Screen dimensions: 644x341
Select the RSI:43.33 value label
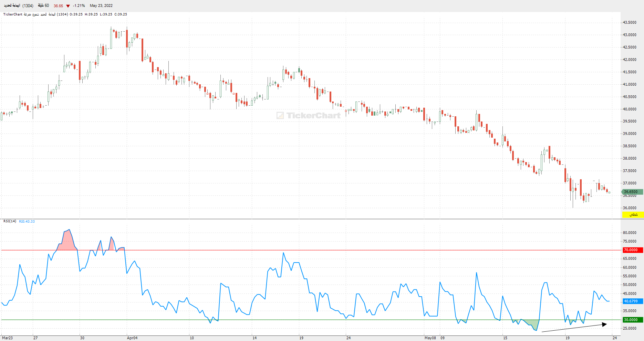[27, 221]
